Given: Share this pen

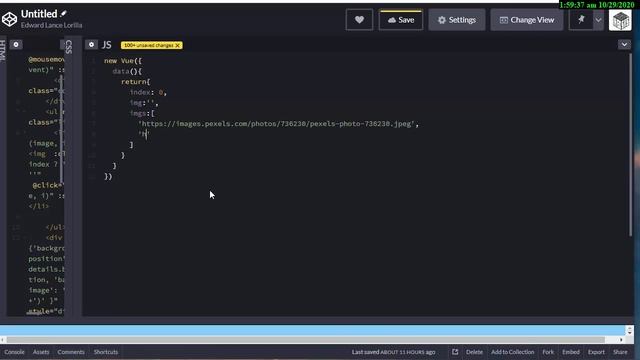Looking at the screenshot, I should tap(620, 352).
